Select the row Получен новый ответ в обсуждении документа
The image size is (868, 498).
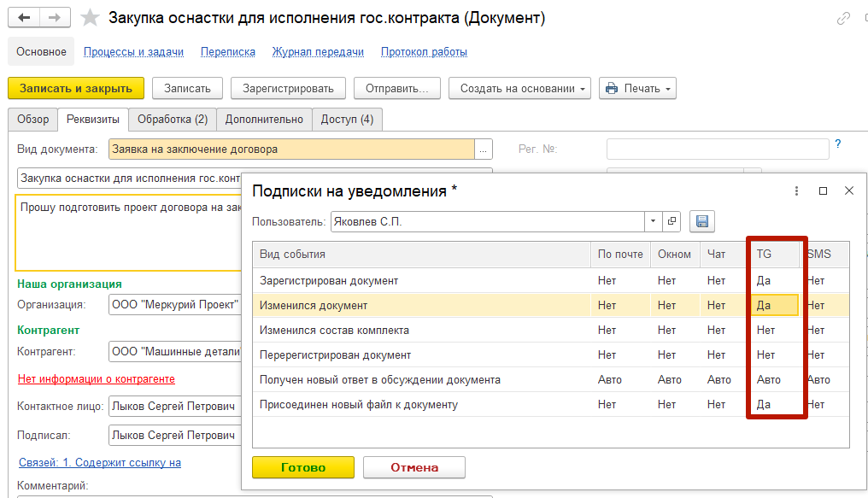(x=551, y=380)
